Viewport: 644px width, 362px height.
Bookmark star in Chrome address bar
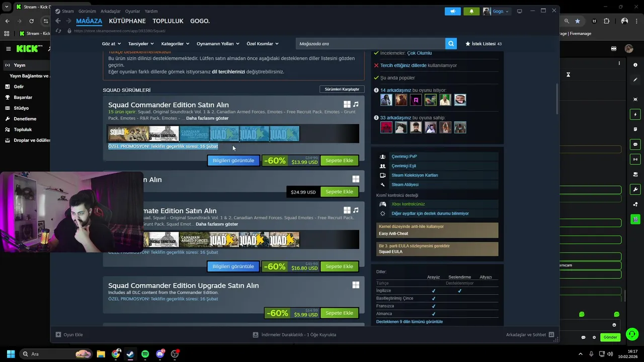click(x=578, y=21)
